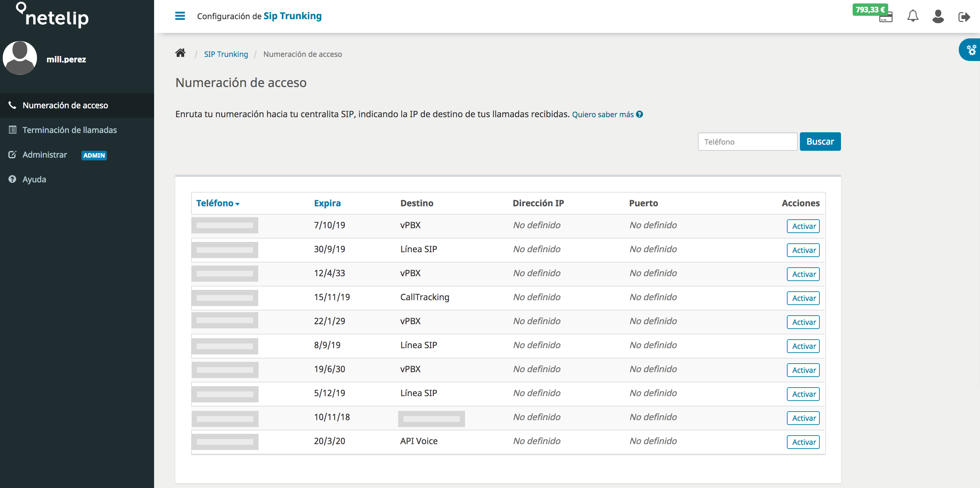Screen dimensions: 980x488
Task: Click the Destino column header
Action: click(417, 203)
